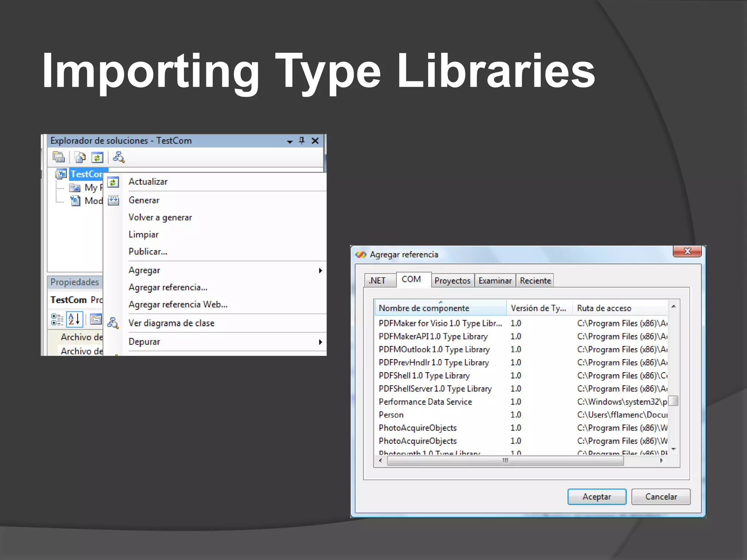This screenshot has height=560, width=747.
Task: Open Solution Explorer window position dropdown arrow
Action: click(x=290, y=141)
